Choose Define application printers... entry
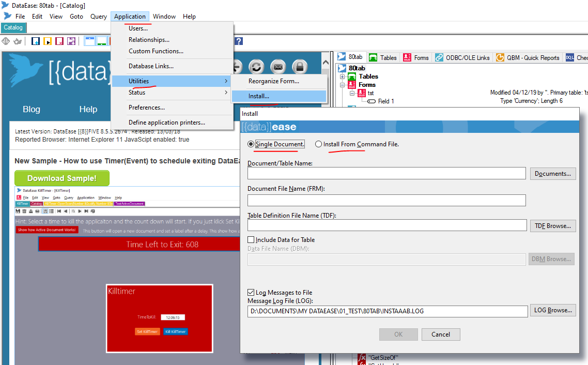This screenshot has height=365, width=588. [x=172, y=123]
